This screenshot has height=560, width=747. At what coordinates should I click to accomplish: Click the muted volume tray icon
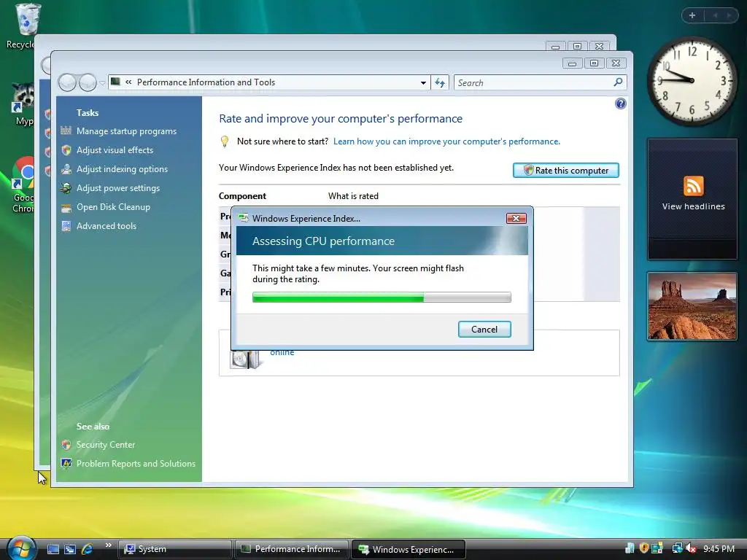point(691,549)
